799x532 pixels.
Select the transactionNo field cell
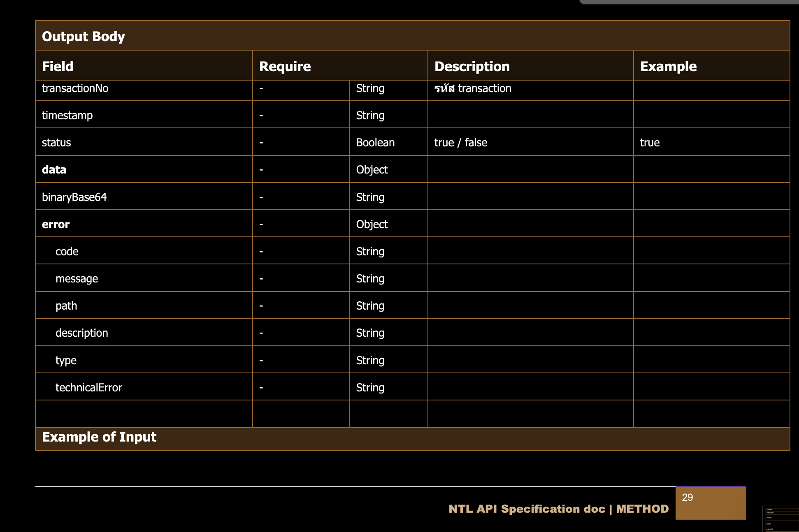point(75,88)
